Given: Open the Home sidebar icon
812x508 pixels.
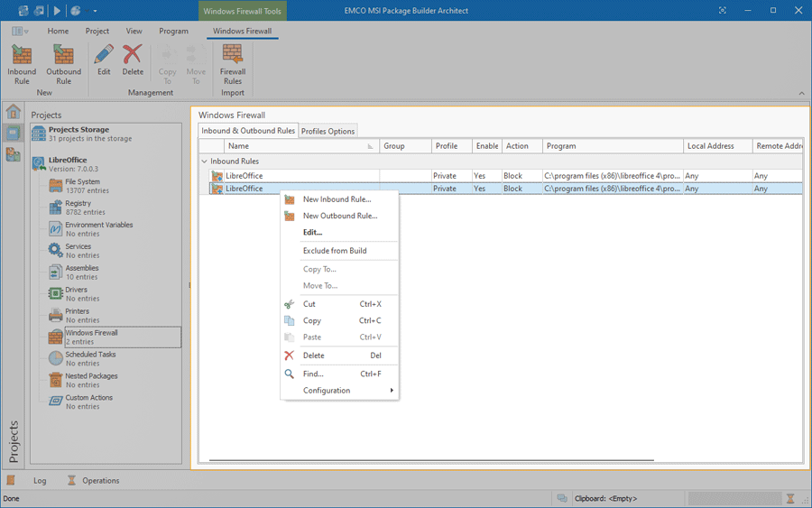Looking at the screenshot, I should click(13, 111).
